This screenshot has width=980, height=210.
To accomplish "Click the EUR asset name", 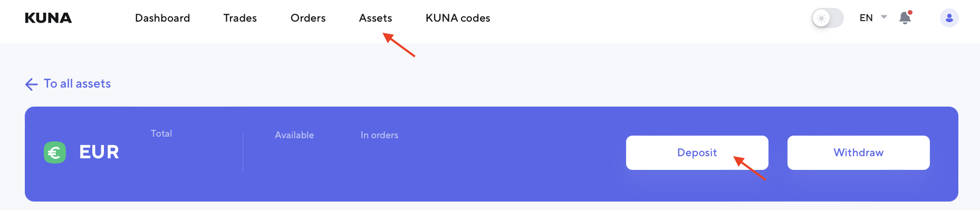I will tap(99, 152).
